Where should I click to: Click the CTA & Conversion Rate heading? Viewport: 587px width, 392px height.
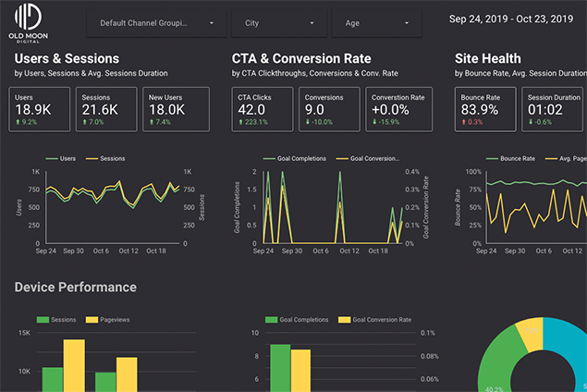[x=301, y=59]
